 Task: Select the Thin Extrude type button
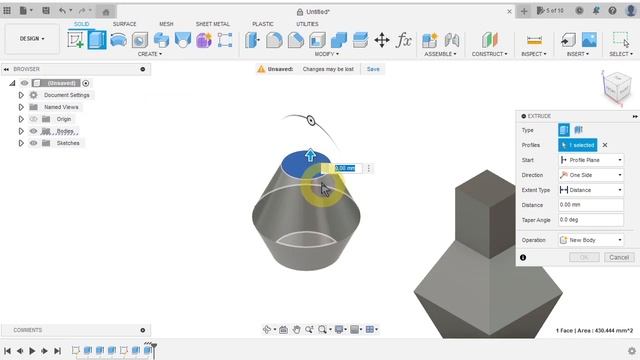[x=578, y=130]
